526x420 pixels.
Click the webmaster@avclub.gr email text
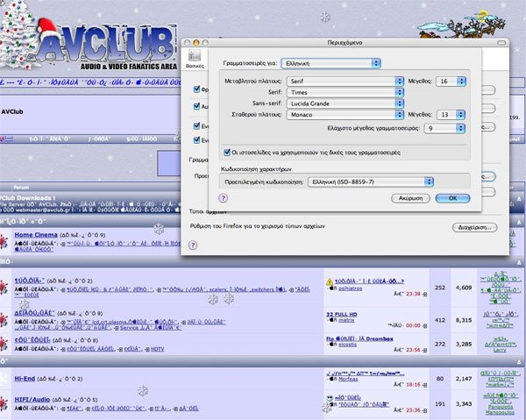point(43,210)
